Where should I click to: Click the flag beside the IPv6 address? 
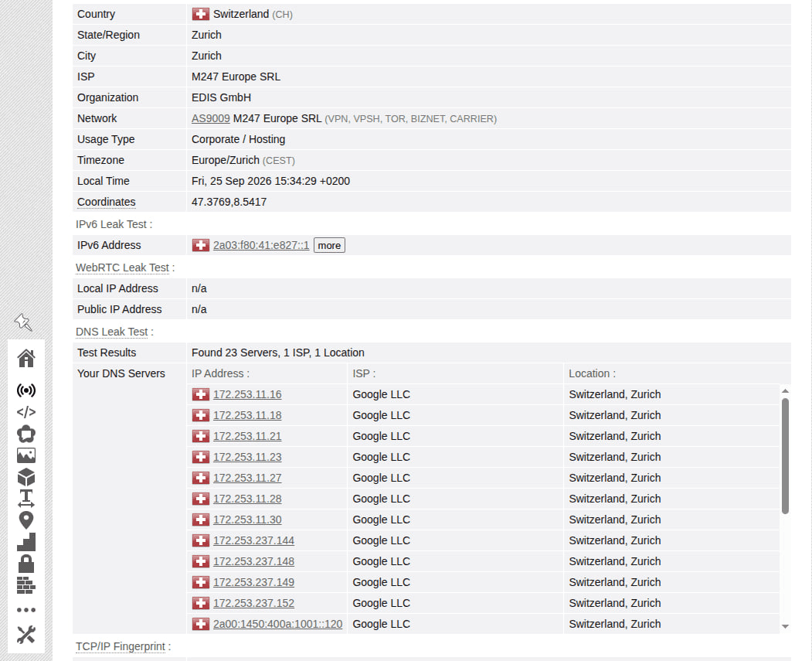[x=200, y=245]
